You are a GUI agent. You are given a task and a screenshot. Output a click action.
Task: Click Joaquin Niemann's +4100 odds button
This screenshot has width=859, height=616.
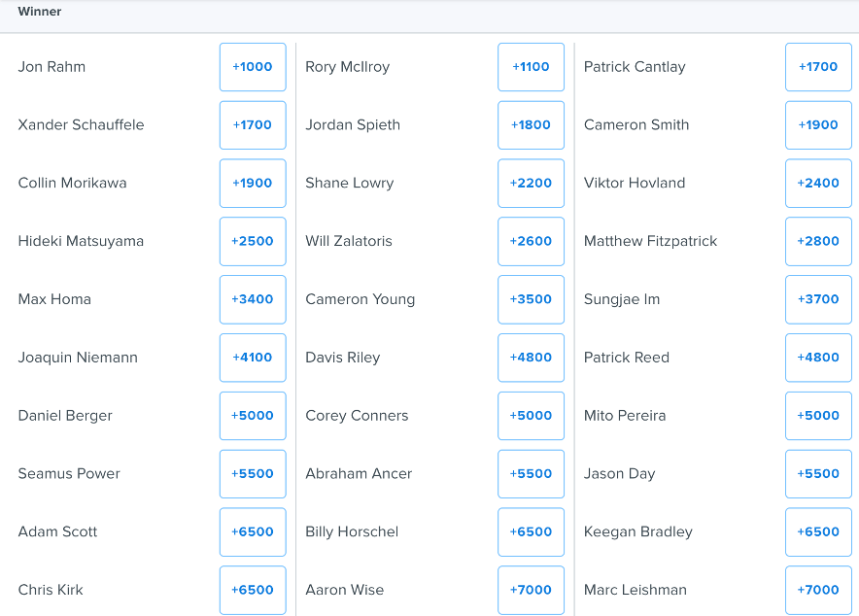pyautogui.click(x=253, y=358)
